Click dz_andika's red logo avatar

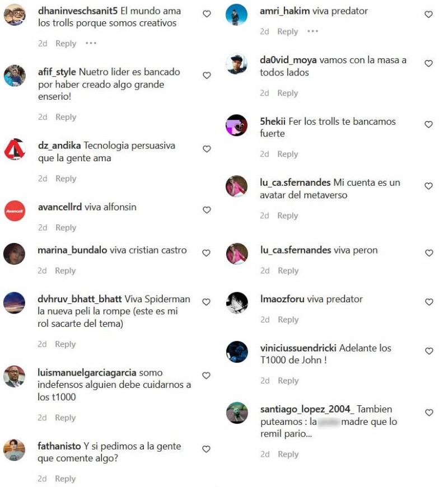pyautogui.click(x=15, y=149)
